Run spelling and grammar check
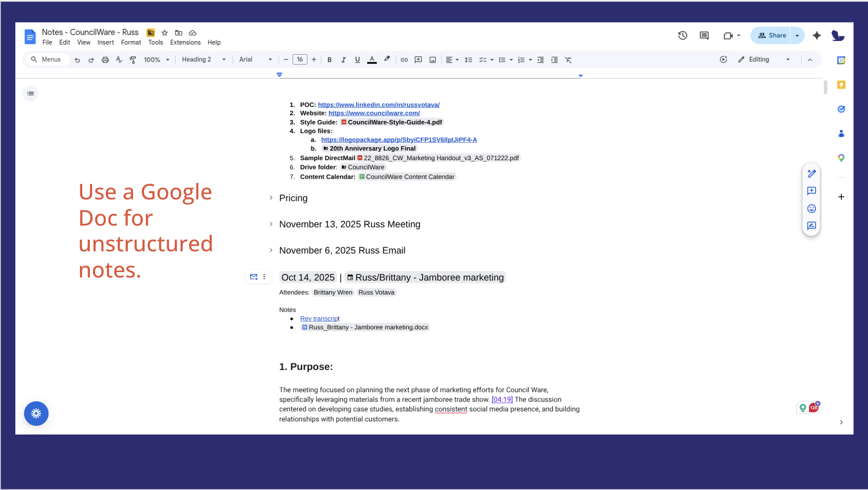The width and height of the screenshot is (868, 490). coord(119,60)
